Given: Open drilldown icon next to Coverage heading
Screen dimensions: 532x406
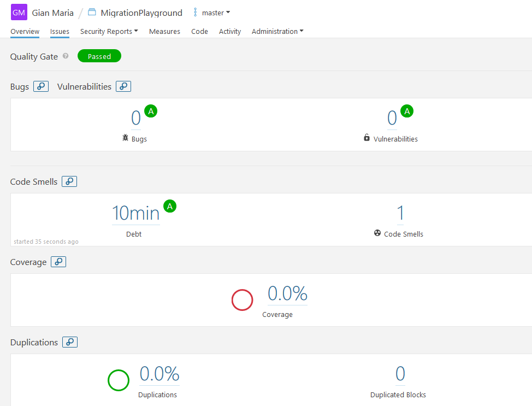Looking at the screenshot, I should [x=58, y=262].
